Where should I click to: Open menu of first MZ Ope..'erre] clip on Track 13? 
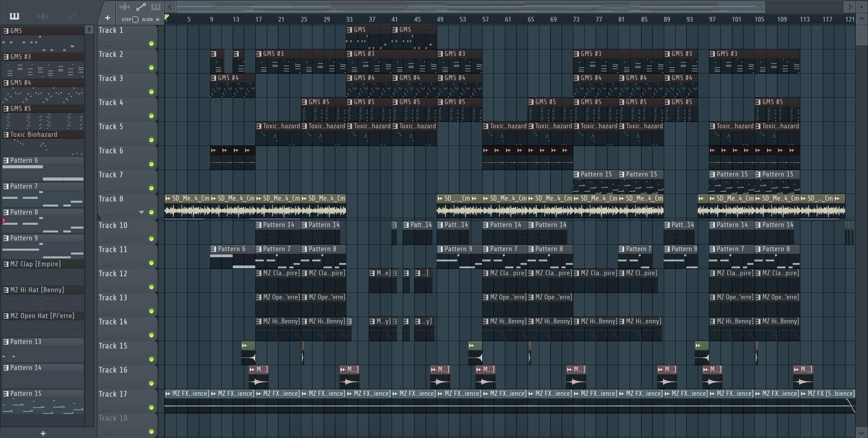tap(259, 297)
